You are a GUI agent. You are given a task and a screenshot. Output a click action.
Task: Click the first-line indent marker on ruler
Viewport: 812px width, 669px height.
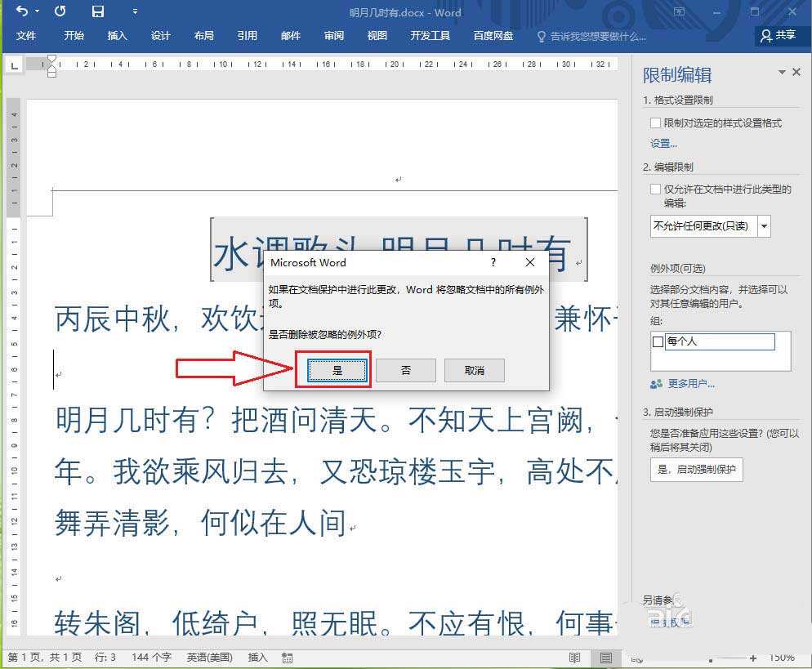(51, 60)
